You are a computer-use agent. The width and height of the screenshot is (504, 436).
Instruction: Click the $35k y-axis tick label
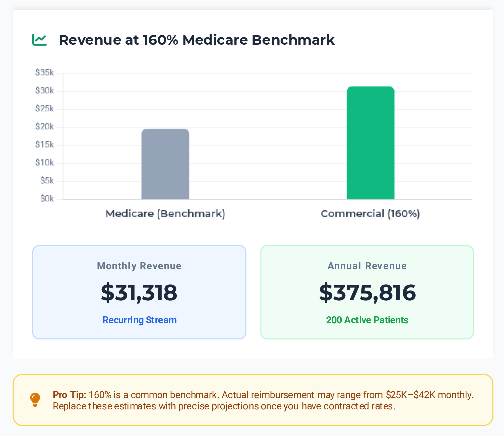click(x=45, y=72)
